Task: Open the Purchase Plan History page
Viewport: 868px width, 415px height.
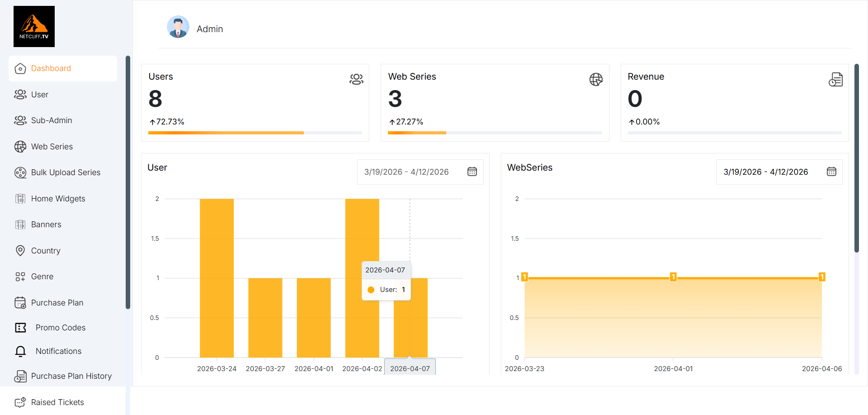Action: pos(71,376)
